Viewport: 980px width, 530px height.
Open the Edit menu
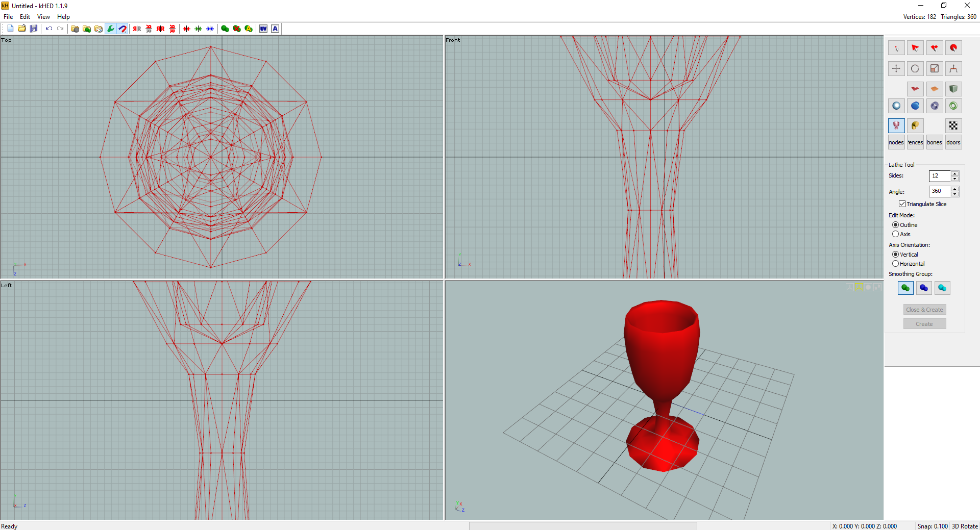[x=24, y=17]
